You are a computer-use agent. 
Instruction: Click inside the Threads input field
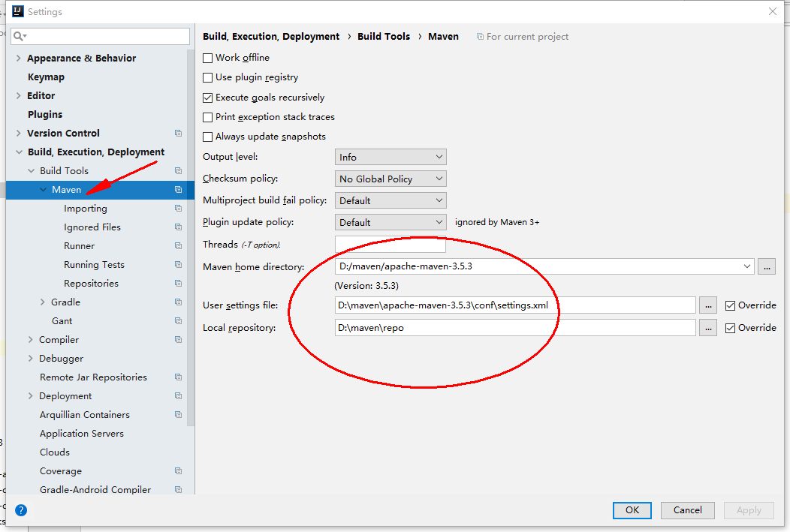[390, 244]
